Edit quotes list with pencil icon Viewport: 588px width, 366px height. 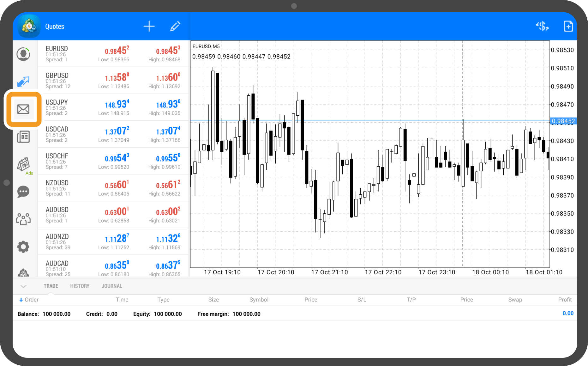[x=175, y=26]
